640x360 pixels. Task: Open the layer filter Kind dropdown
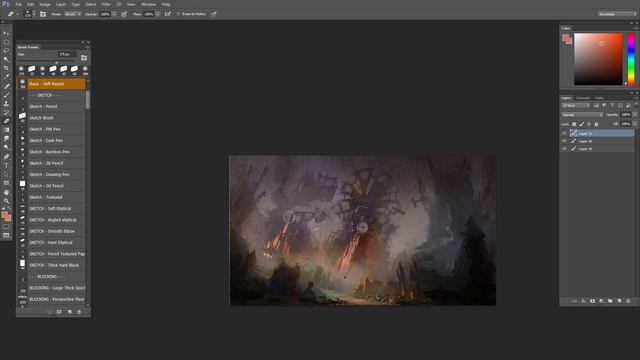pos(576,106)
